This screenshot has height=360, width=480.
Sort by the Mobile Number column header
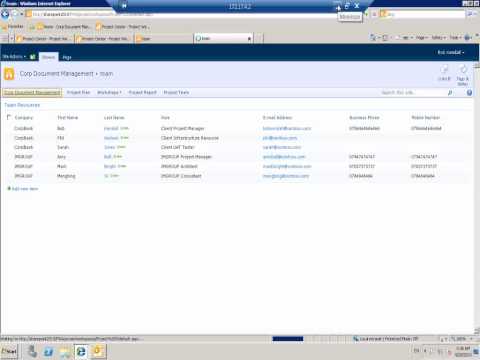click(x=426, y=118)
